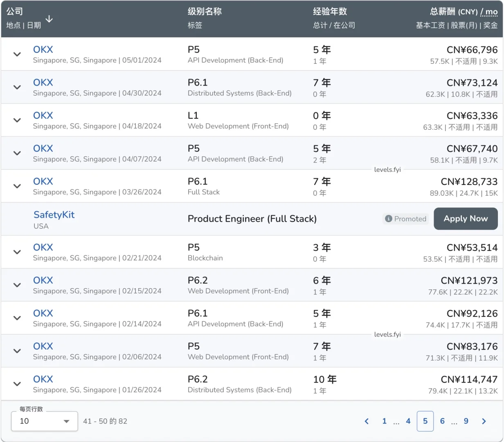Go to page 6
The height and width of the screenshot is (442, 504).
pyautogui.click(x=442, y=421)
